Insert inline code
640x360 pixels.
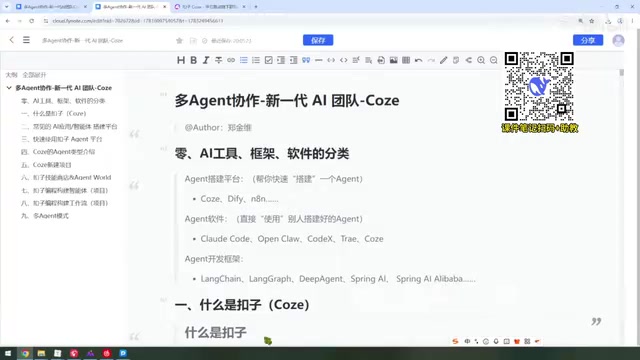tap(331, 60)
